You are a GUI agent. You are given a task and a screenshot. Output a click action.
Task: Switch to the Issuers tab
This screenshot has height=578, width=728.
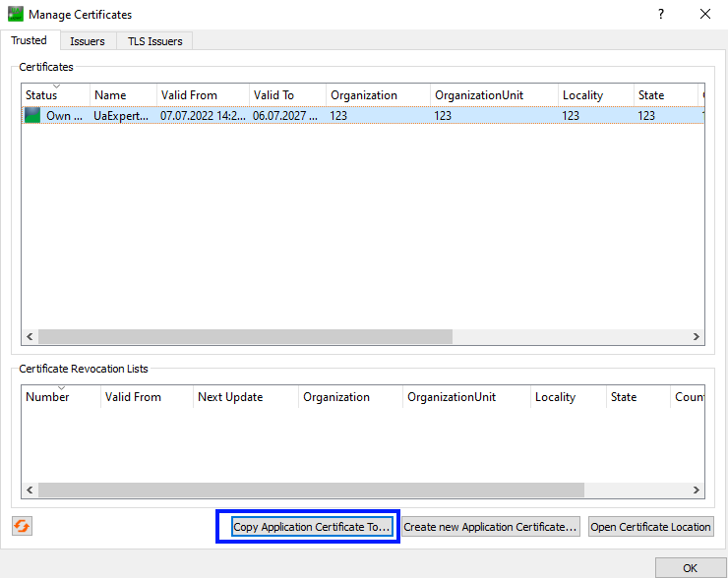click(x=88, y=41)
